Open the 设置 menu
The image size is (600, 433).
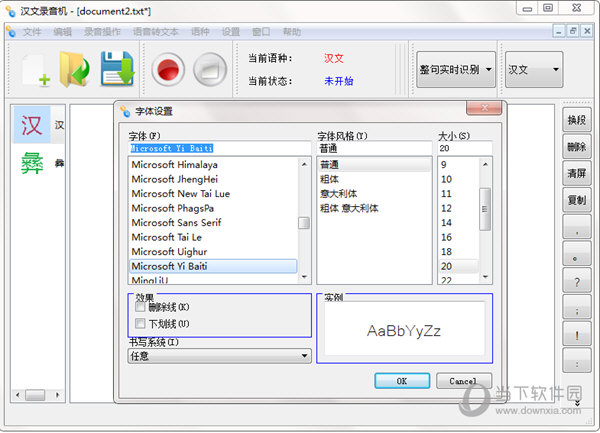click(231, 31)
